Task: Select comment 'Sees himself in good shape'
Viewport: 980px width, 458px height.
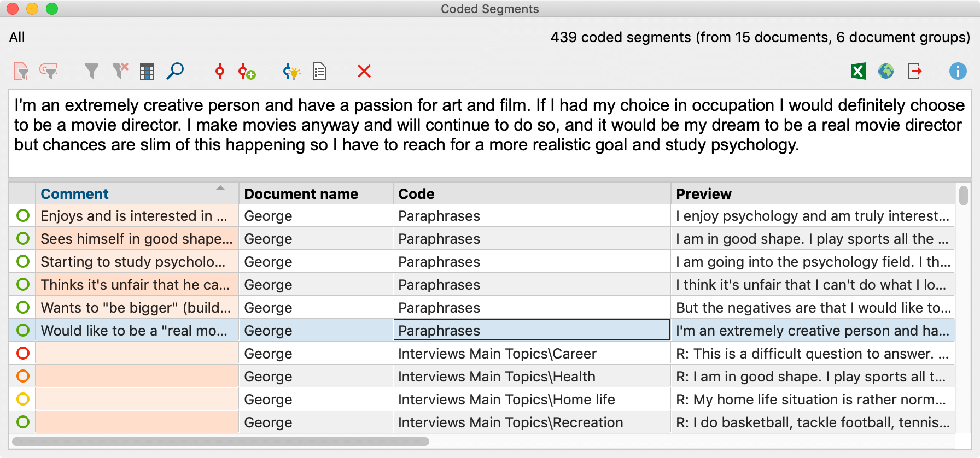Action: (x=136, y=239)
